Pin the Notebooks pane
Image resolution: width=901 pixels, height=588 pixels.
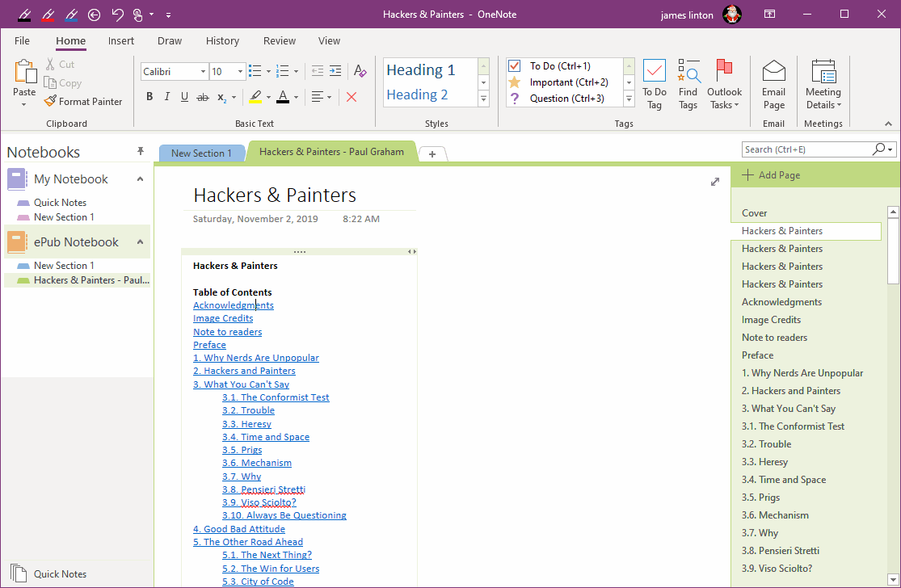[x=140, y=151]
